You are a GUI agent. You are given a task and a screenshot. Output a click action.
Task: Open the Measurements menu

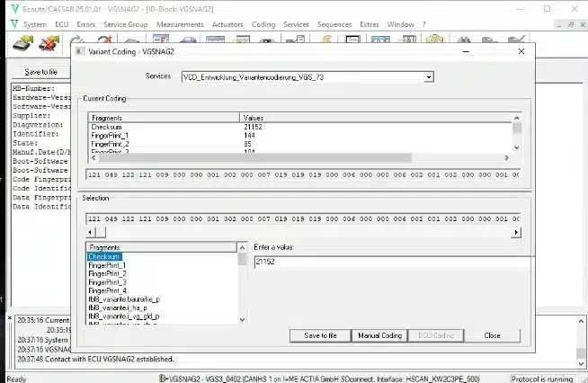point(180,24)
